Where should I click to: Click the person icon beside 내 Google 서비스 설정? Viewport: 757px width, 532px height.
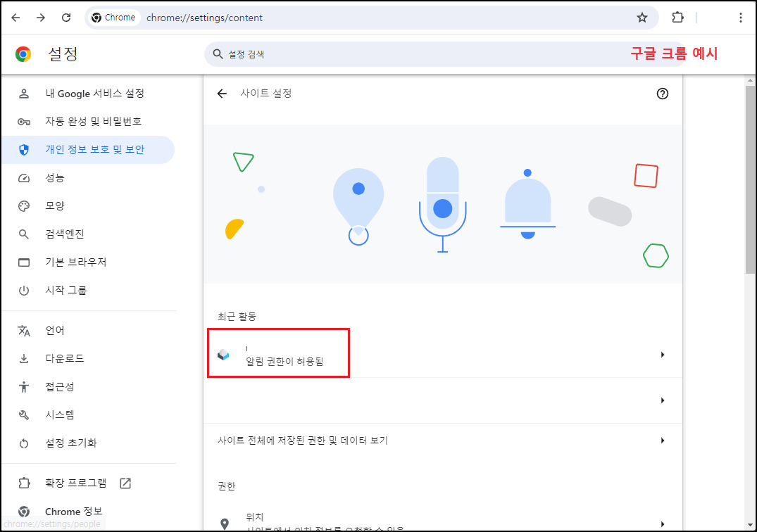(24, 94)
